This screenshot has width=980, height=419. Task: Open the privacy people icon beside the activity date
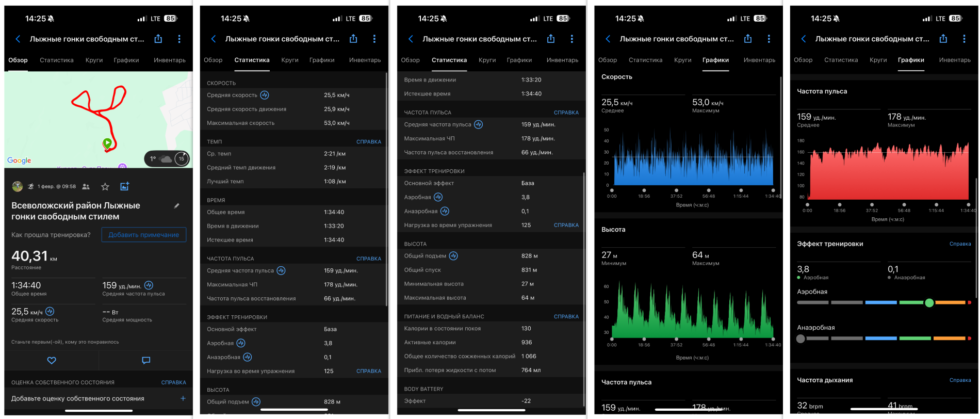(86, 186)
